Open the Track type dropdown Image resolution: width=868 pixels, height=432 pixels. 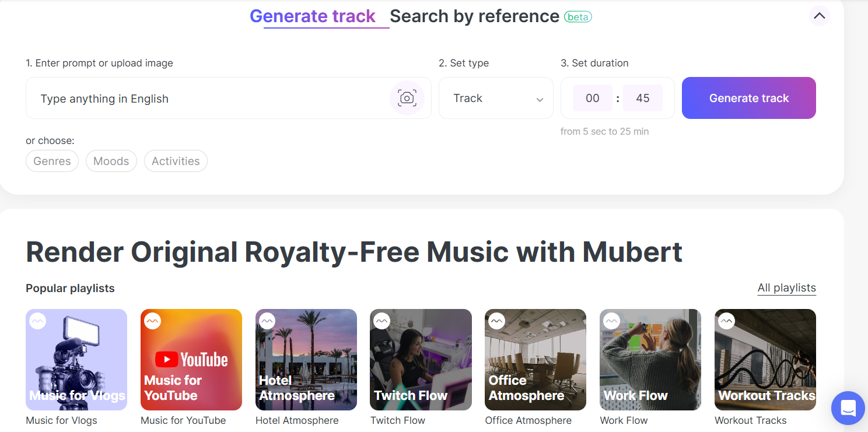tap(496, 98)
